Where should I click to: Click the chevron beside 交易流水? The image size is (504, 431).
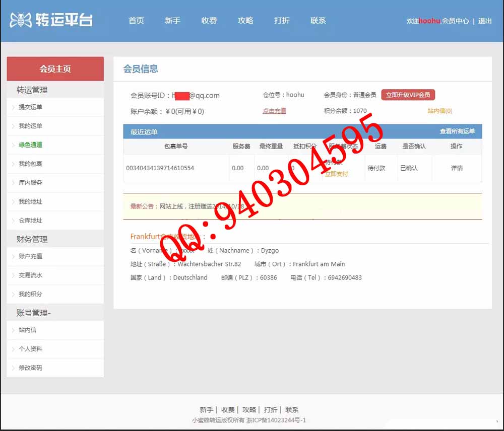tap(13, 275)
